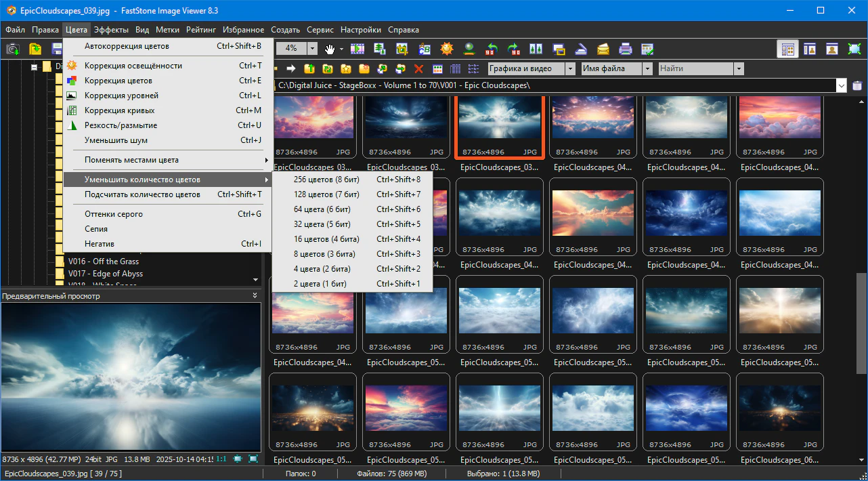Click the camera acquire icon
868x481 pixels.
coord(13,49)
